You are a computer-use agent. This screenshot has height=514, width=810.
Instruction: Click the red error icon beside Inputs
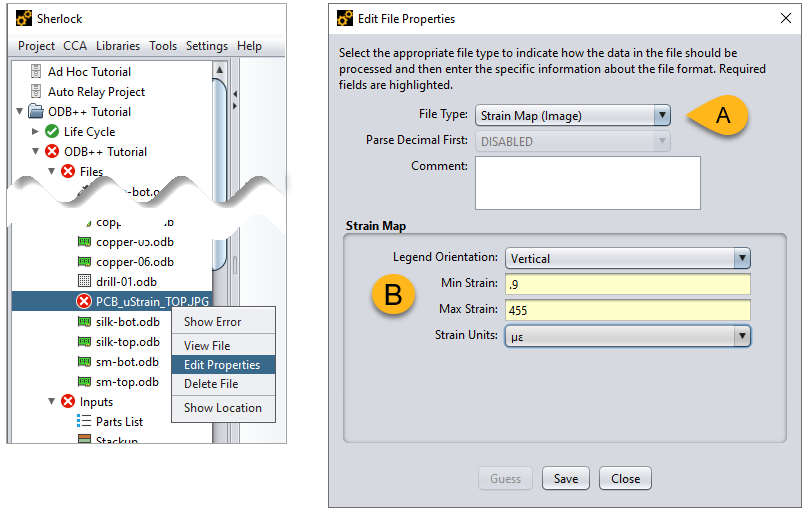point(68,402)
